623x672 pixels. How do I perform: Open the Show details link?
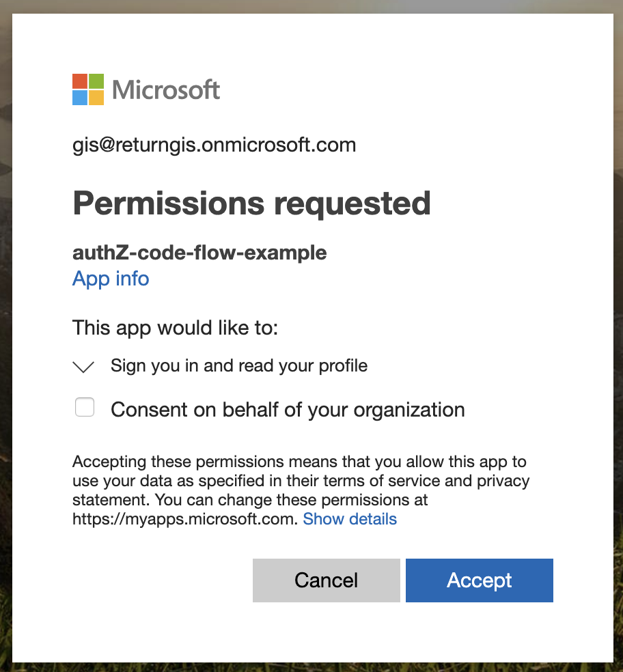(350, 519)
